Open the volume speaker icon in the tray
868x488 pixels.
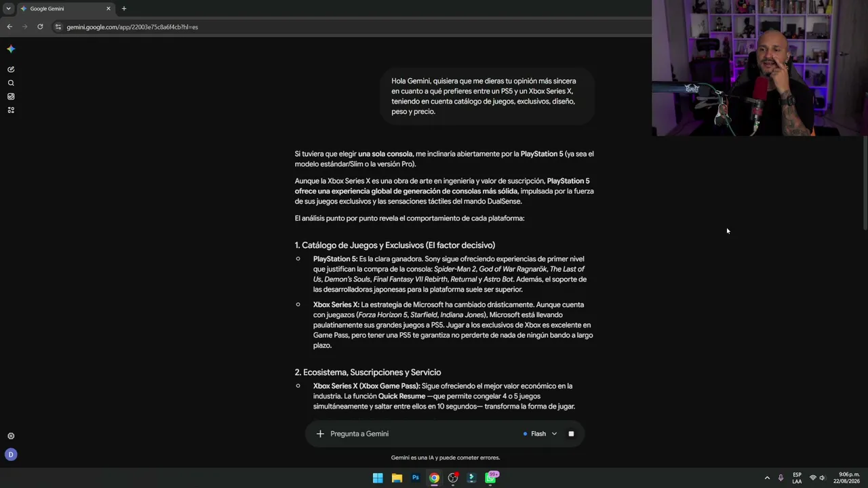[822, 478]
